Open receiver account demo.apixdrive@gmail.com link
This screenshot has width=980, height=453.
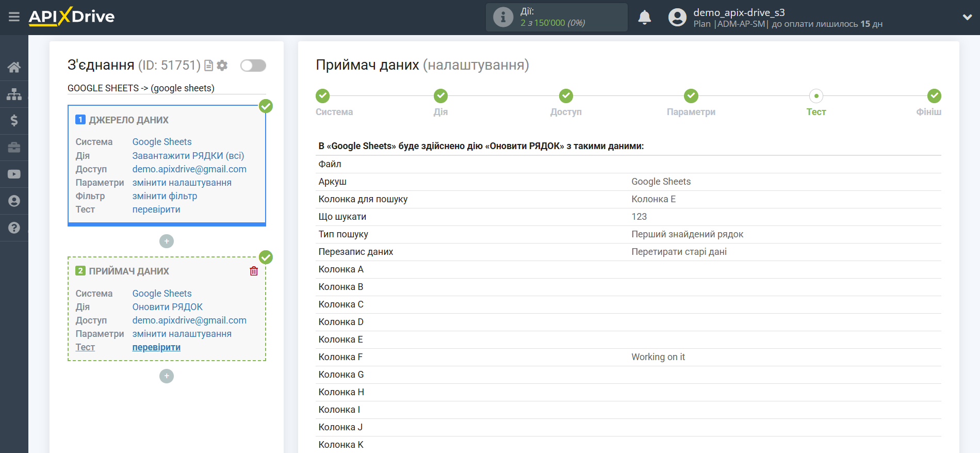coord(189,320)
